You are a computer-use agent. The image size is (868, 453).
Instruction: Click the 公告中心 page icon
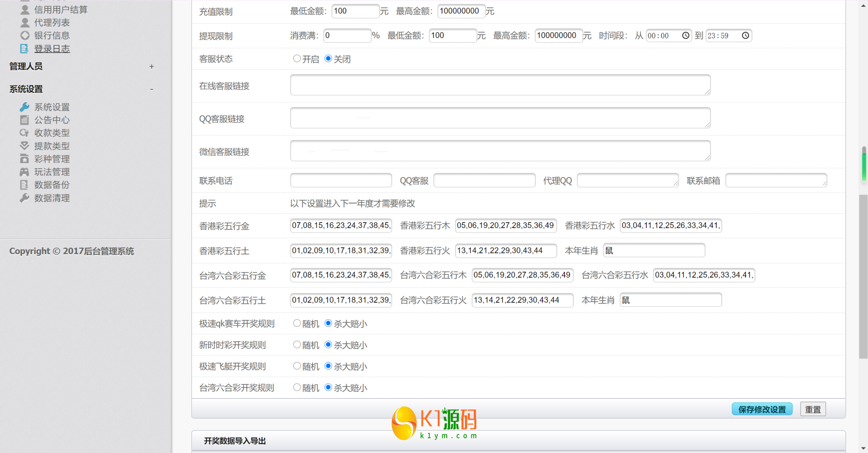pos(25,120)
